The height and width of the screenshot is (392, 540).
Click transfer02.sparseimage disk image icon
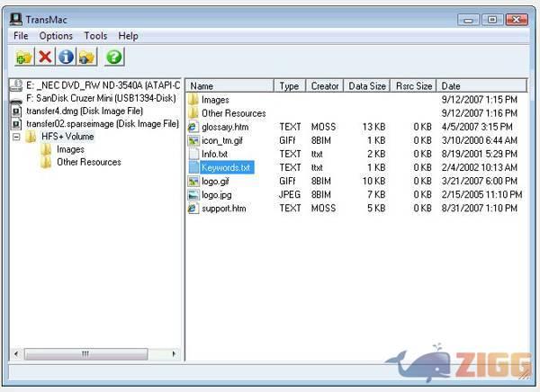click(16, 124)
